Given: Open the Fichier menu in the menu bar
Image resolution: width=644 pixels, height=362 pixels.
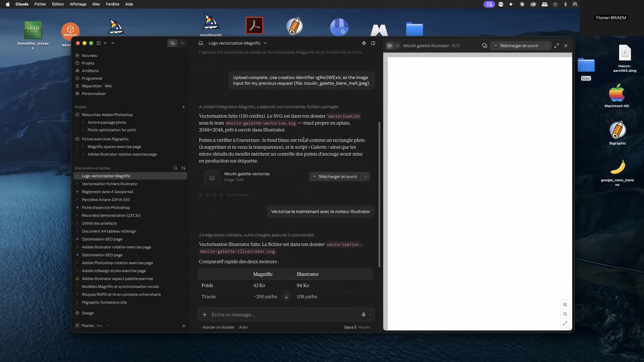Looking at the screenshot, I should click(x=40, y=4).
